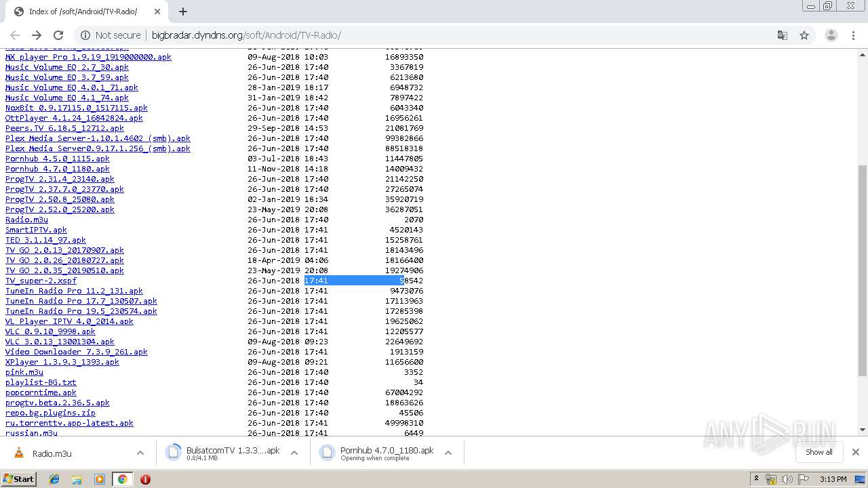The height and width of the screenshot is (488, 868).
Task: Reload the current page
Action: pyautogui.click(x=58, y=35)
